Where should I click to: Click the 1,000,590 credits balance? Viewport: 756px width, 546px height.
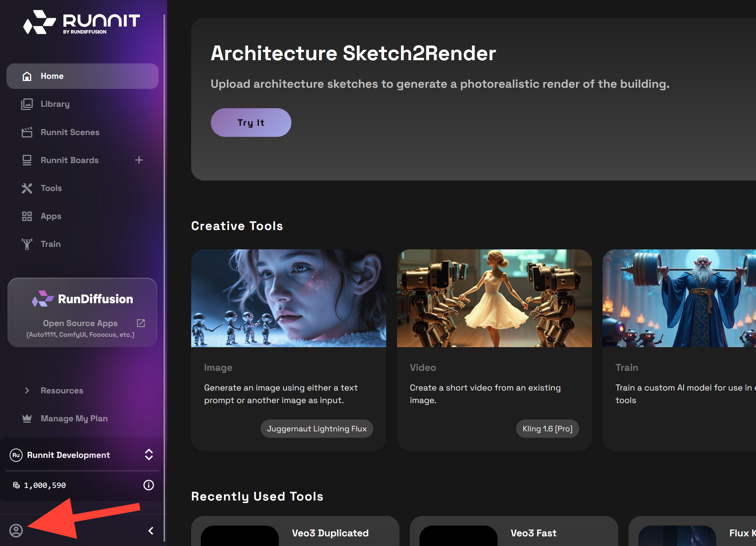coord(45,485)
